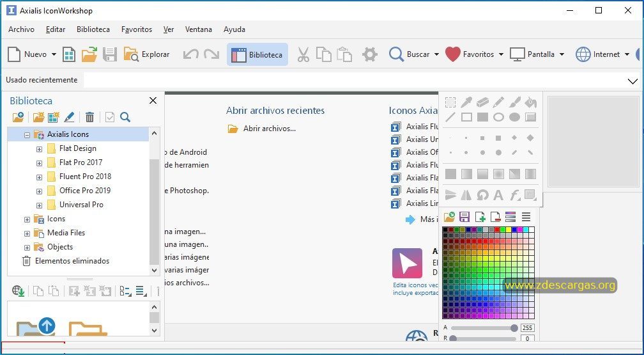
Task: Click the Flip horizontal mirror icon
Action: 466,194
